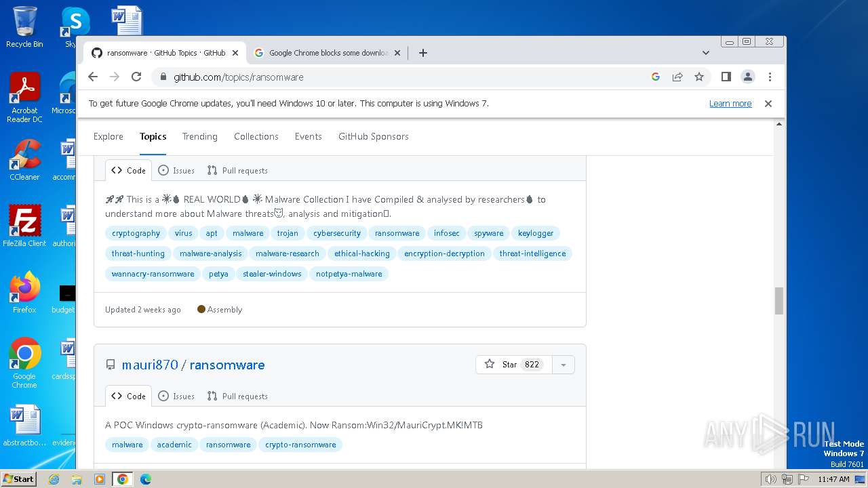Select the Acrobat Reader DC desktop icon
Viewport: 868px width, 488px height.
pyautogui.click(x=24, y=98)
